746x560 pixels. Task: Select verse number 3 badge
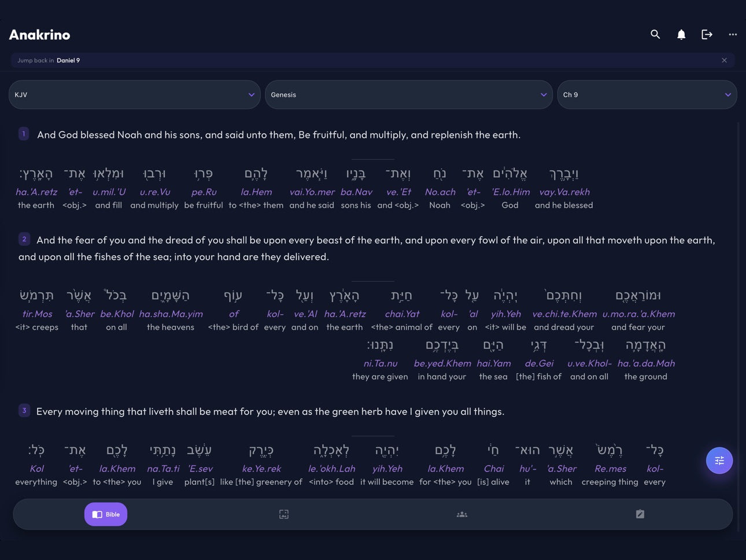click(x=24, y=411)
